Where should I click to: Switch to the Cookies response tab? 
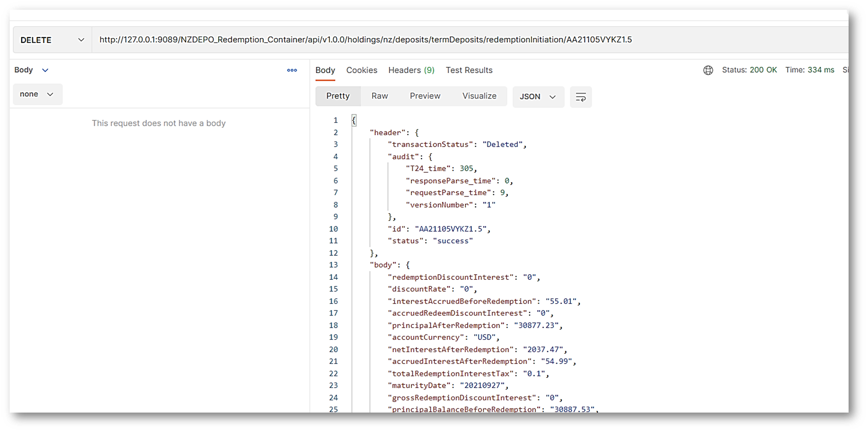tap(361, 70)
